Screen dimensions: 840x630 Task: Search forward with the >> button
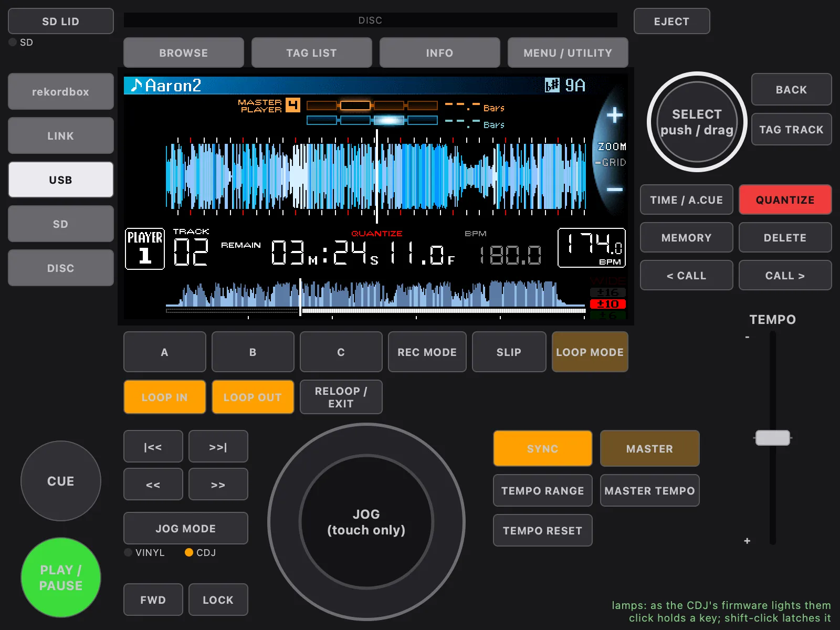coord(218,485)
